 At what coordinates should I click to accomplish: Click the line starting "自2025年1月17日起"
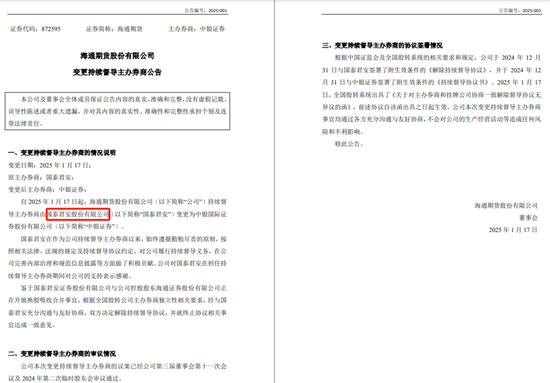tap(123, 202)
